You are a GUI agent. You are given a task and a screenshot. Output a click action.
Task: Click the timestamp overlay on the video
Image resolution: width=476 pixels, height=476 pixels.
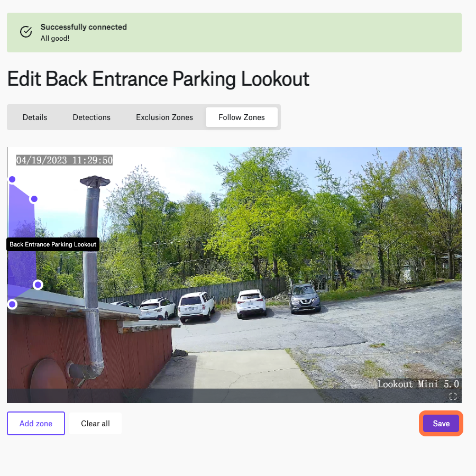tap(65, 160)
